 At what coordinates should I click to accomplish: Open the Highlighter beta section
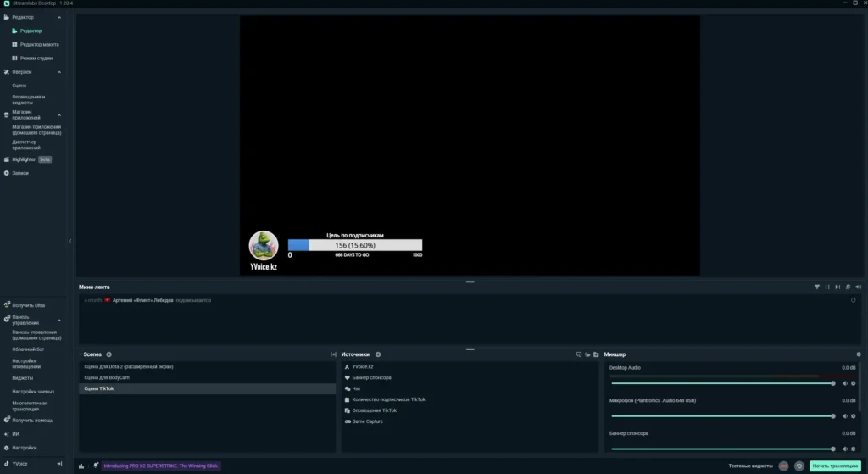click(24, 159)
